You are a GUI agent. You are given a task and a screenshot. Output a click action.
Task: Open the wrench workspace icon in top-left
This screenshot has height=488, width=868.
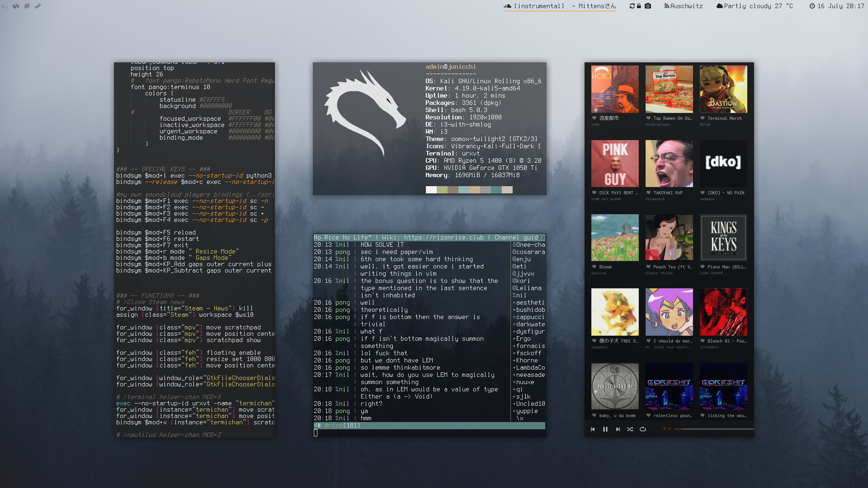pyautogui.click(x=38, y=6)
